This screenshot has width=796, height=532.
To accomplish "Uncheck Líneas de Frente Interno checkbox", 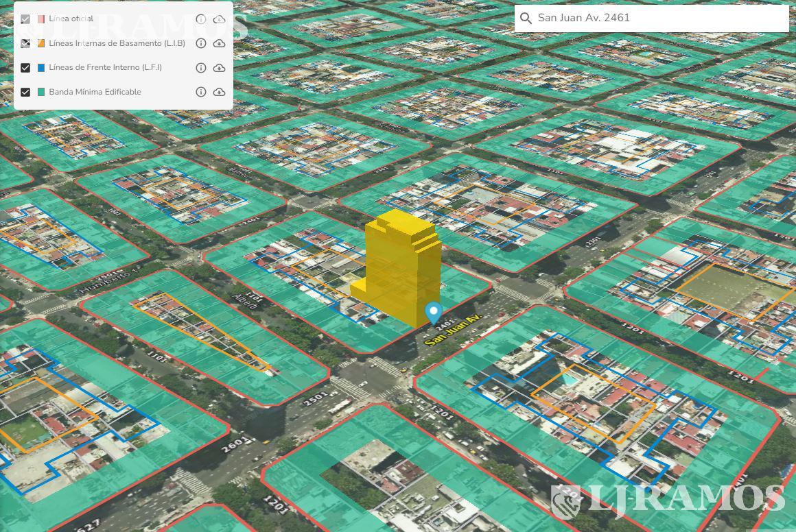I will pyautogui.click(x=25, y=67).
